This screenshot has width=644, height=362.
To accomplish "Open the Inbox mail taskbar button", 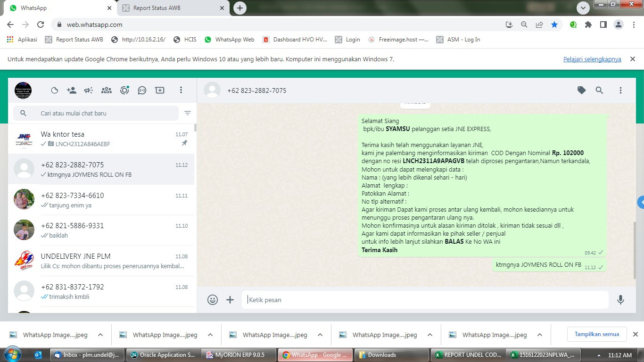I will click(87, 355).
